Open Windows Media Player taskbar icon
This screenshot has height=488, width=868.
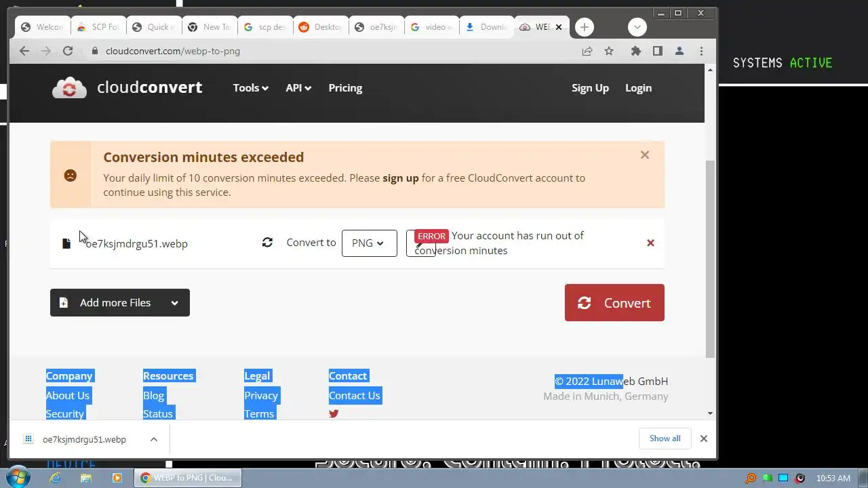(x=117, y=478)
